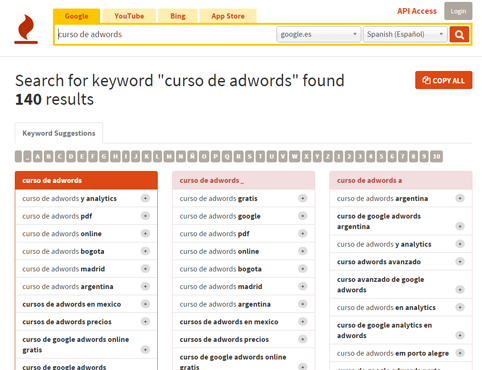Add 'cursos de adwords en mexico' first column
The height and width of the screenshot is (370, 482).
tap(145, 304)
